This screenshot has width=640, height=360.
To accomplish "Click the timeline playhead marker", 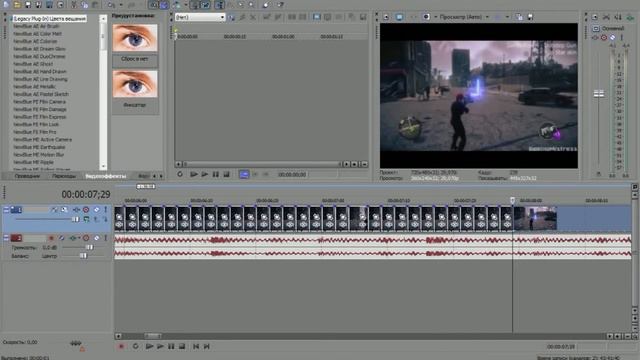I will (x=513, y=200).
